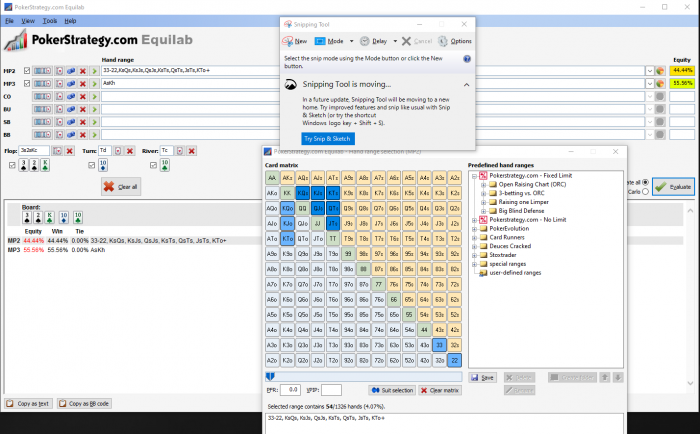700x434 pixels.
Task: Click blue chips random icon in CO row
Action: coord(71,96)
